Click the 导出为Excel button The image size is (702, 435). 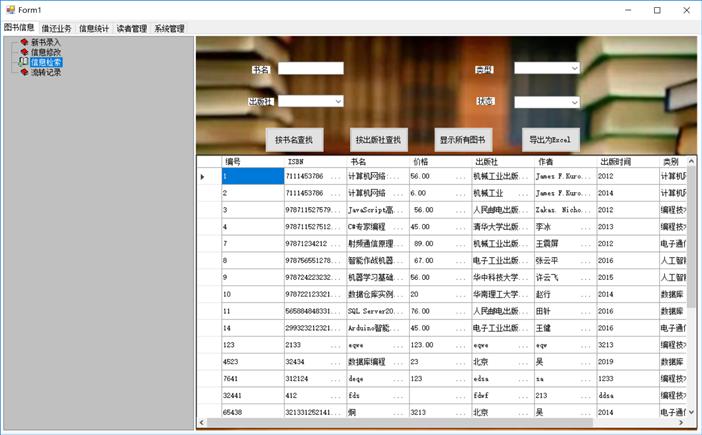[x=550, y=140]
